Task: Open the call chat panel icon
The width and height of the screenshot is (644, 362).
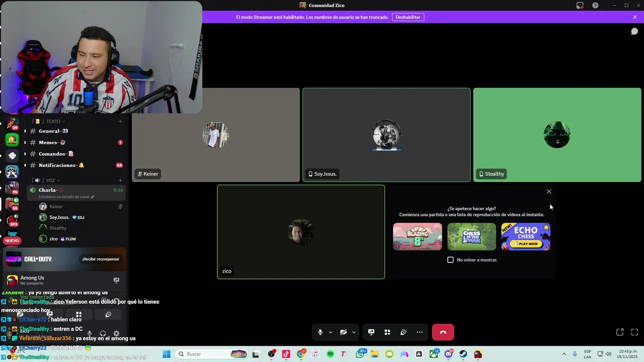Action: (x=634, y=32)
